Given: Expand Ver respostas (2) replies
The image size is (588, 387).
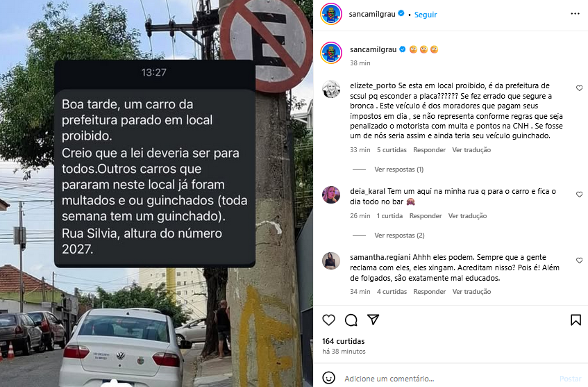Looking at the screenshot, I should click(x=399, y=236).
